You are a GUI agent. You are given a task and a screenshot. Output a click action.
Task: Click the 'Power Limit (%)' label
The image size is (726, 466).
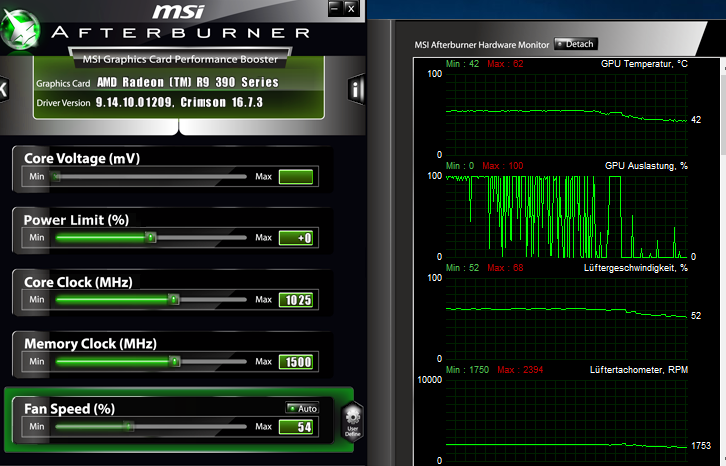point(76,220)
